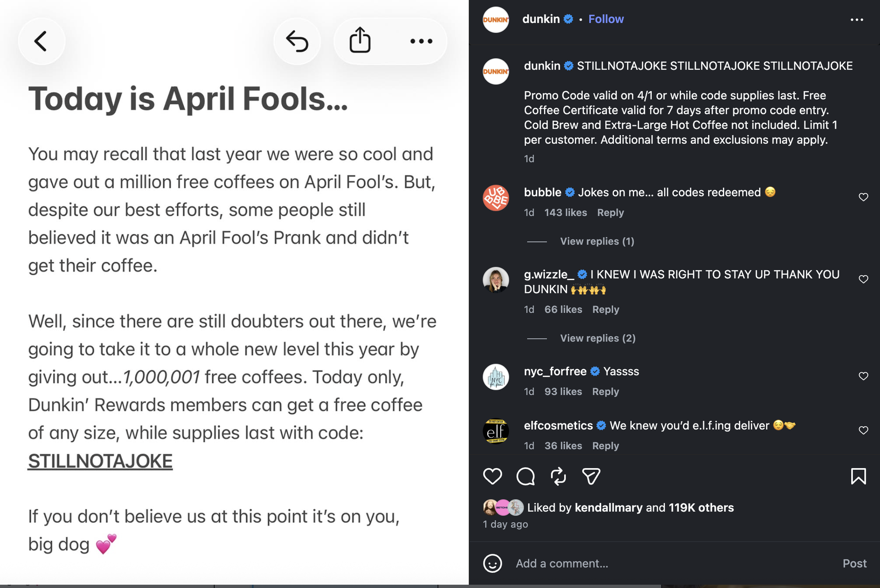Like bubble's comment with the heart
The height and width of the screenshot is (588, 880).
863,197
